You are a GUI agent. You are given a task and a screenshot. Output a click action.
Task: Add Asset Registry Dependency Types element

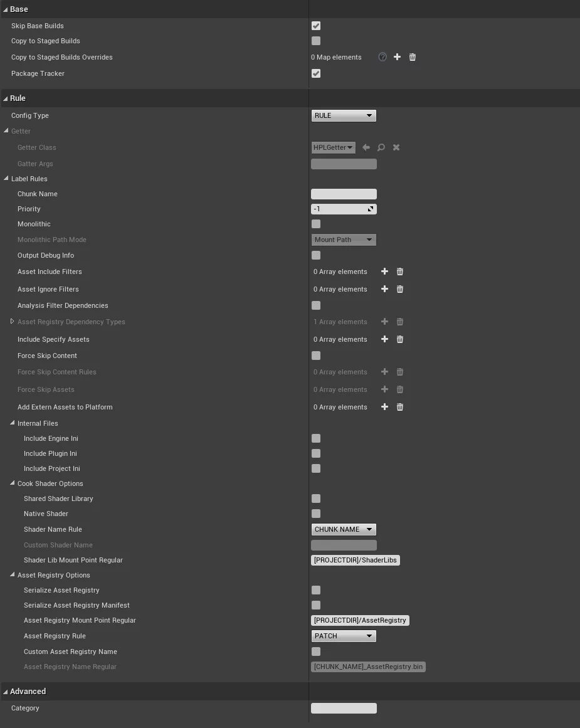point(384,321)
